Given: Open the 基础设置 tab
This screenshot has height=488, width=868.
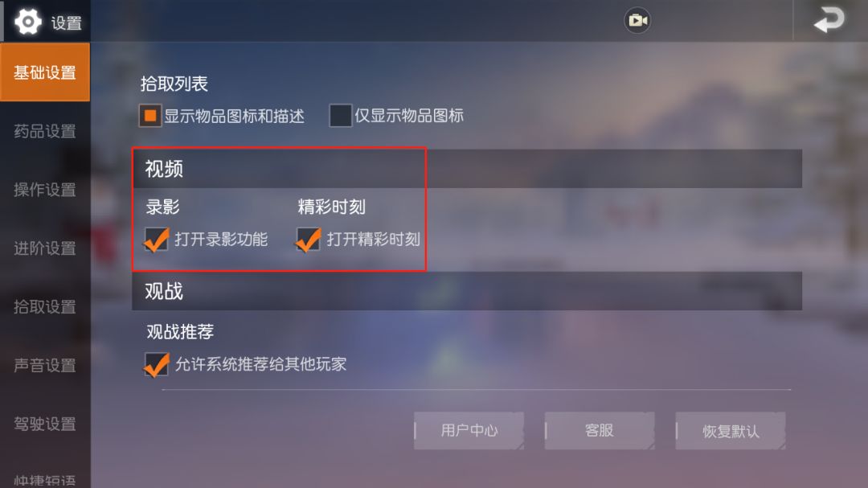Looking at the screenshot, I should click(x=45, y=72).
